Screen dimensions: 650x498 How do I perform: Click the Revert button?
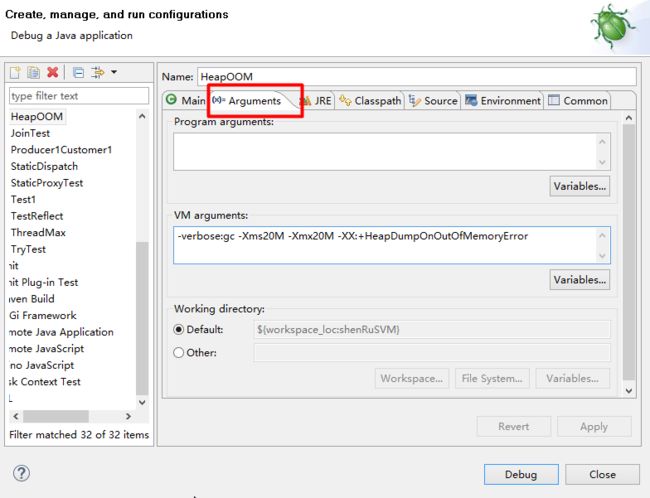click(514, 427)
